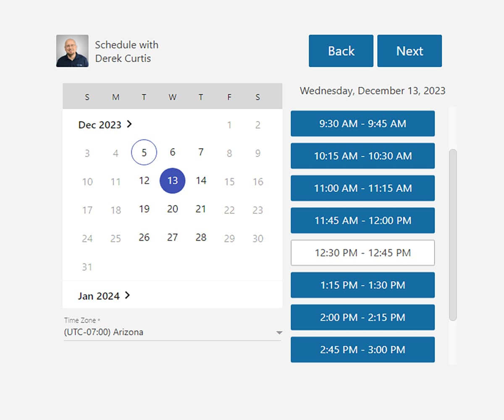The height and width of the screenshot is (420, 504).
Task: Book the 2:00 PM - 2:15 PM slot
Action: pyautogui.click(x=362, y=318)
